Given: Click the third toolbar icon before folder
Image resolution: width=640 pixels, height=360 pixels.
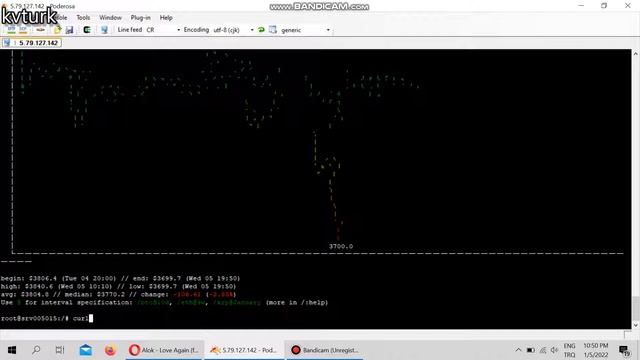Looking at the screenshot, I should [x=40, y=30].
